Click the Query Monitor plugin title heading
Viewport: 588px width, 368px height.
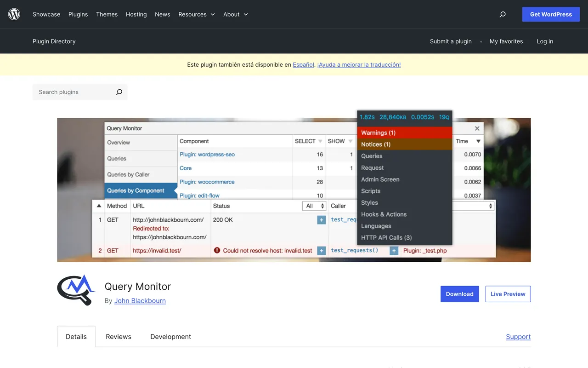(x=138, y=287)
